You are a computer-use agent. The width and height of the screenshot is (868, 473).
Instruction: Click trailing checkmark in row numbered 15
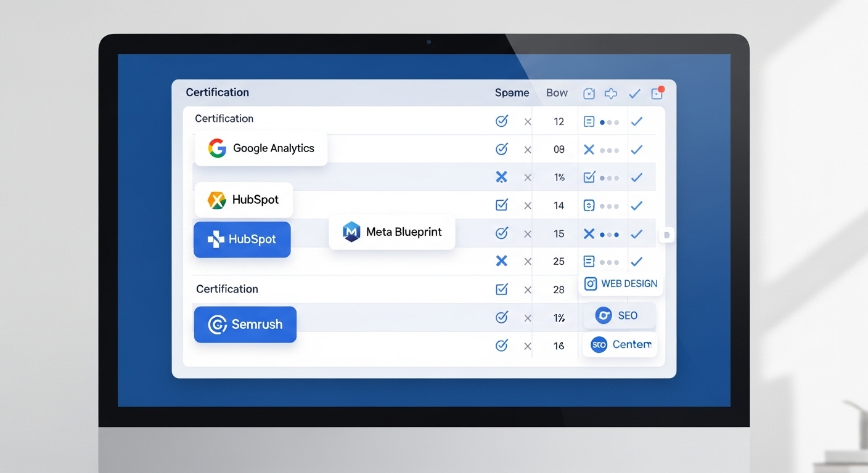click(637, 234)
